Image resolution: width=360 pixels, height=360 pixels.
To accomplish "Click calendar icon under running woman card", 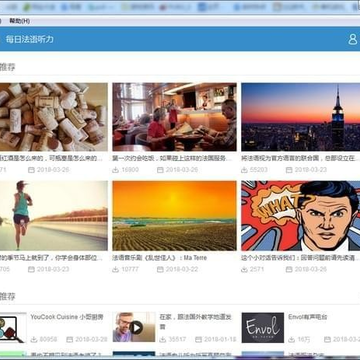I will 31,269.
